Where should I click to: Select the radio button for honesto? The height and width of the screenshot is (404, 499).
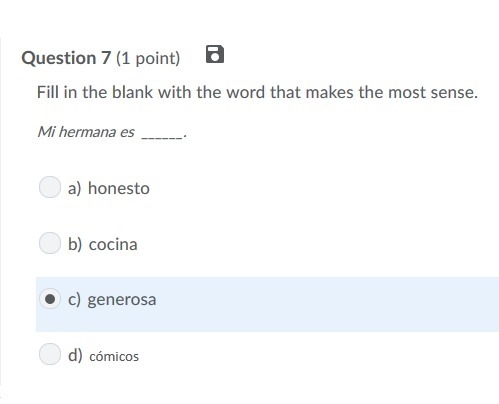point(50,187)
